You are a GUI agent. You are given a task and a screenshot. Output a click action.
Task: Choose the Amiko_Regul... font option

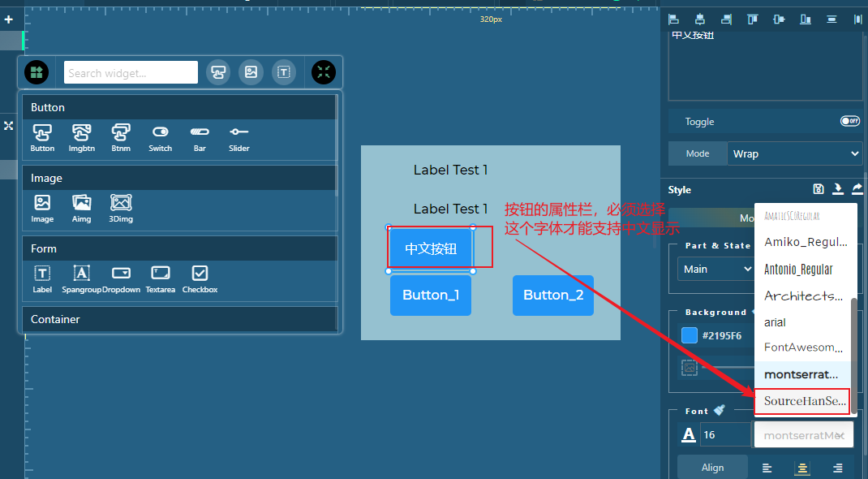pos(801,242)
